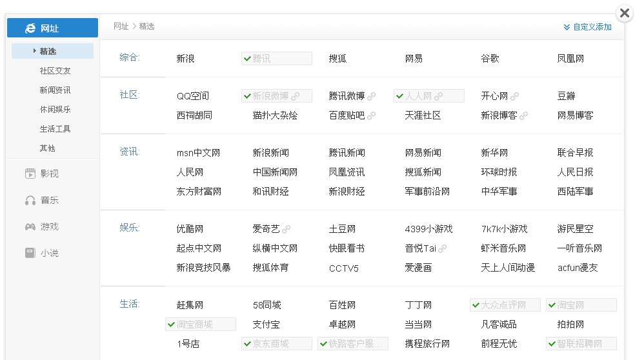644x360 pixels.
Task: Expand the 自定义添加 section
Action: coord(588,27)
